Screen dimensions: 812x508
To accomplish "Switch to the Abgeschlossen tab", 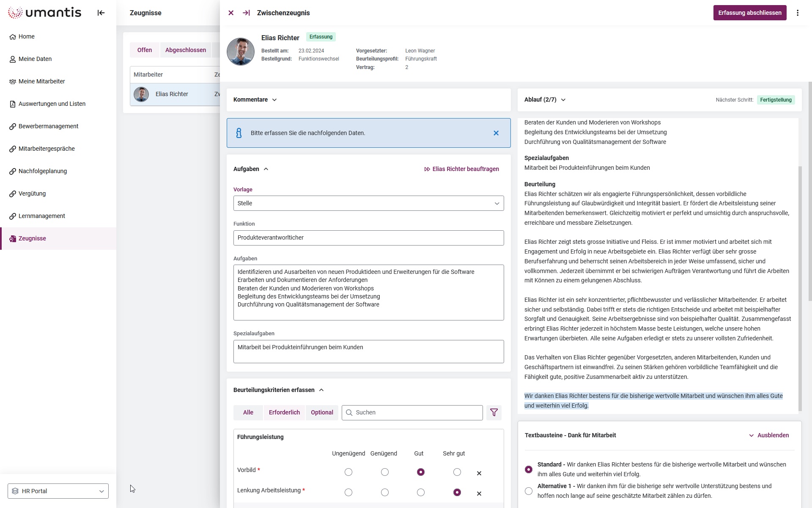I will 185,50.
